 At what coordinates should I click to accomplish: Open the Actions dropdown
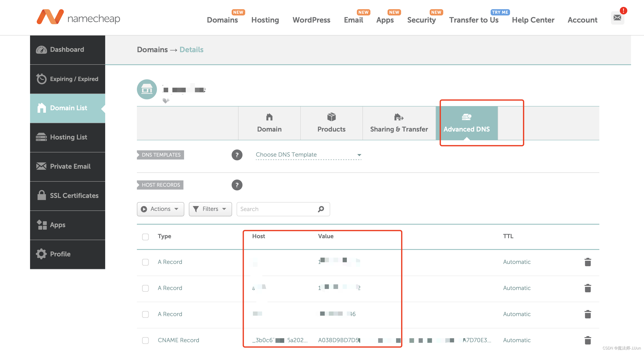point(160,209)
